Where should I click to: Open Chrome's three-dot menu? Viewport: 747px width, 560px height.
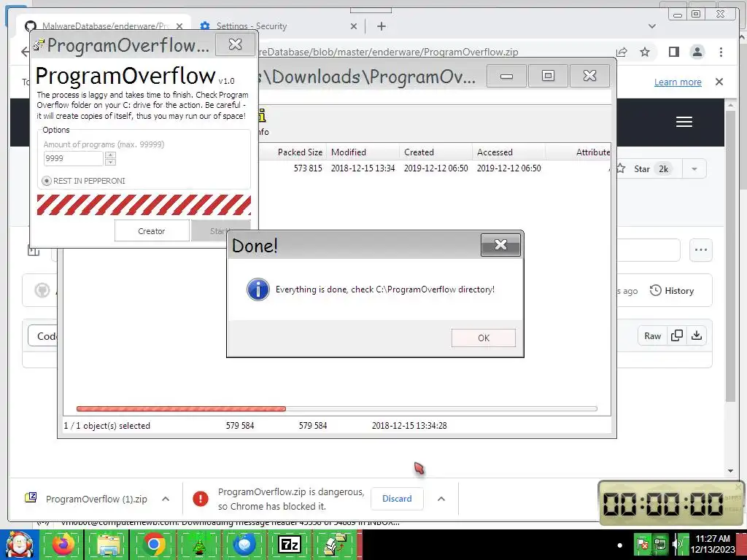[x=721, y=52]
